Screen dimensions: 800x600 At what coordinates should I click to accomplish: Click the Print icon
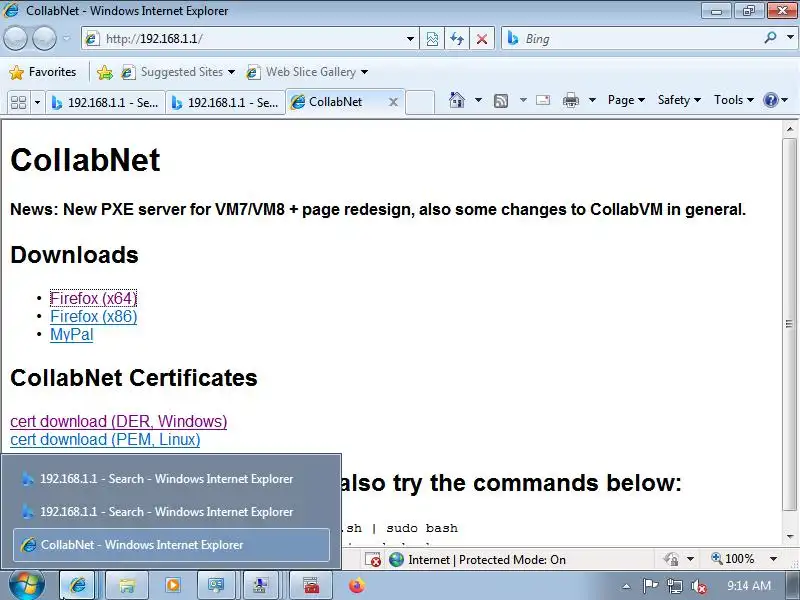pyautogui.click(x=571, y=100)
